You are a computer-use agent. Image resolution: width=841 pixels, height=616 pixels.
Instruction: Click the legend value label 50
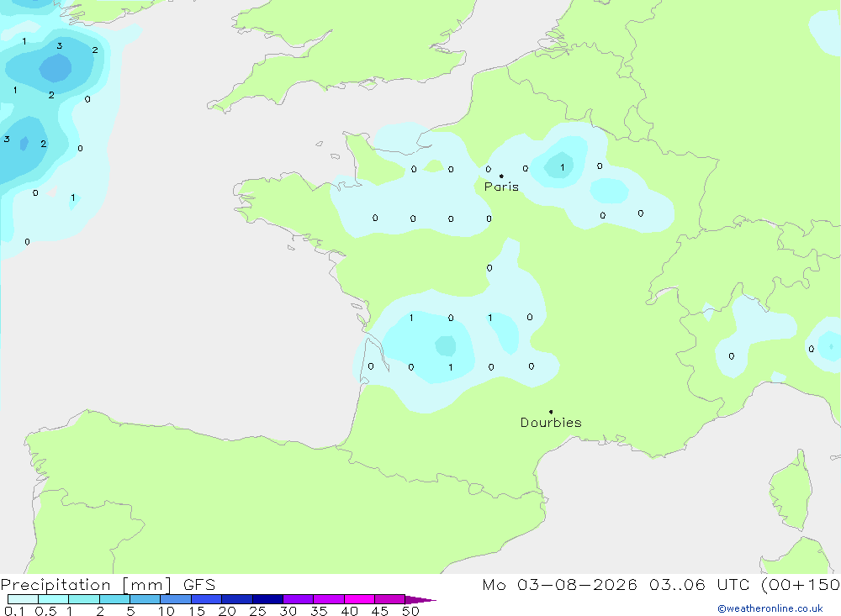coord(410,611)
